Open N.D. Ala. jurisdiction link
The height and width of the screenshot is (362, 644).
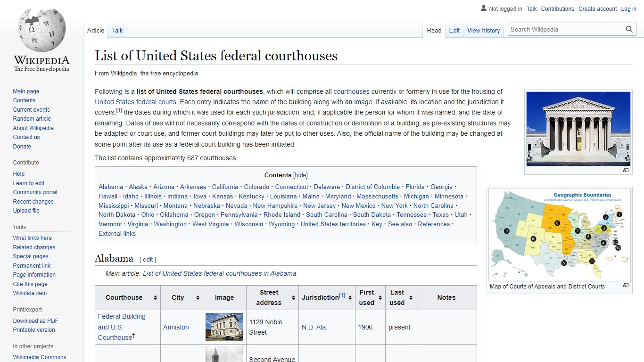pyautogui.click(x=314, y=327)
